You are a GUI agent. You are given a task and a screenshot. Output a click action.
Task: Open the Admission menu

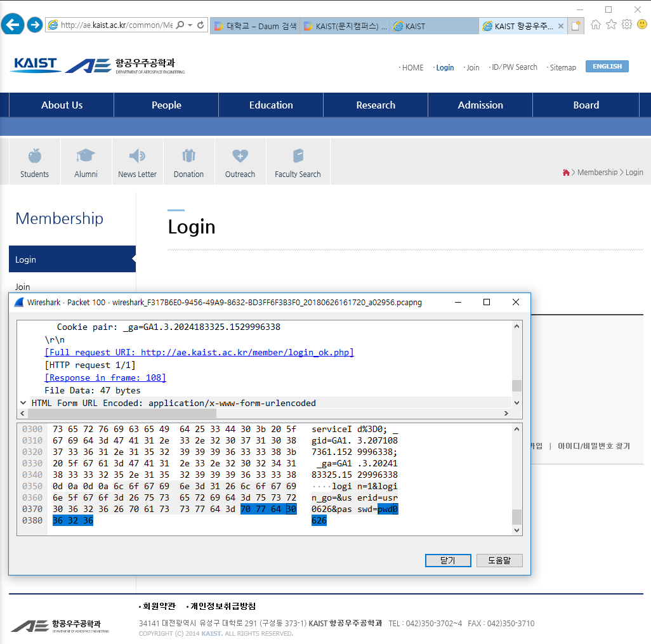[x=480, y=105]
